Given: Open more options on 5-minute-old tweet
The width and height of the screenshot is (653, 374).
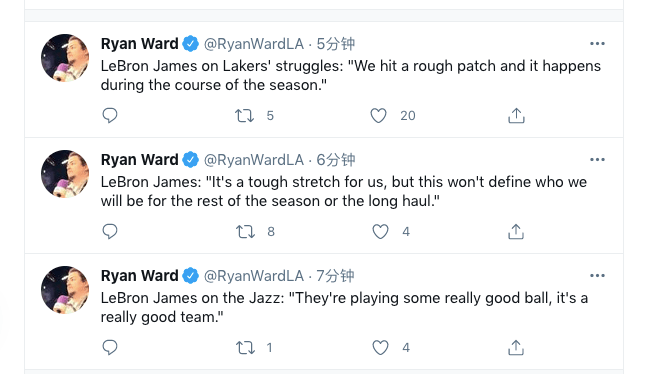Looking at the screenshot, I should [597, 44].
